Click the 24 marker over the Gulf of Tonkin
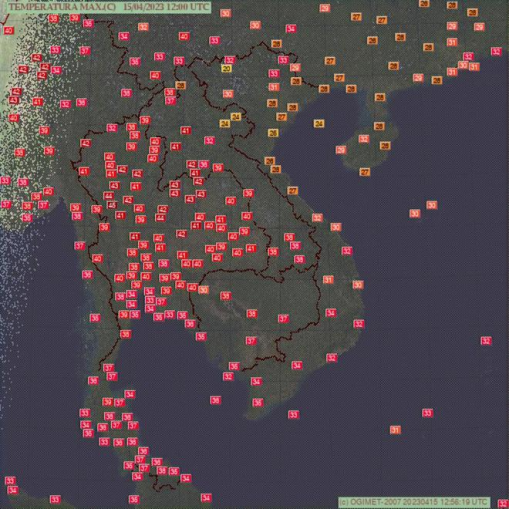Image resolution: width=510 pixels, height=510 pixels. [319, 123]
